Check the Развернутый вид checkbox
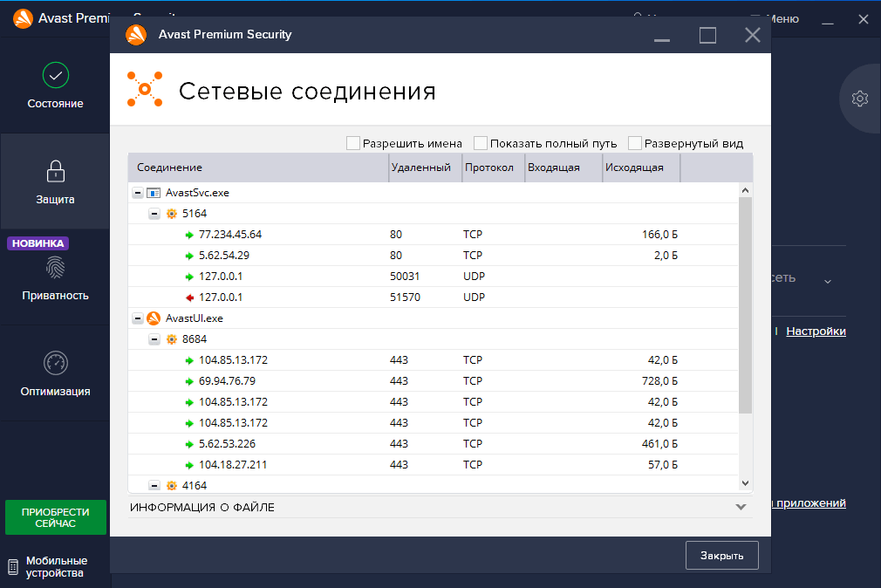This screenshot has width=881, height=588. (635, 143)
